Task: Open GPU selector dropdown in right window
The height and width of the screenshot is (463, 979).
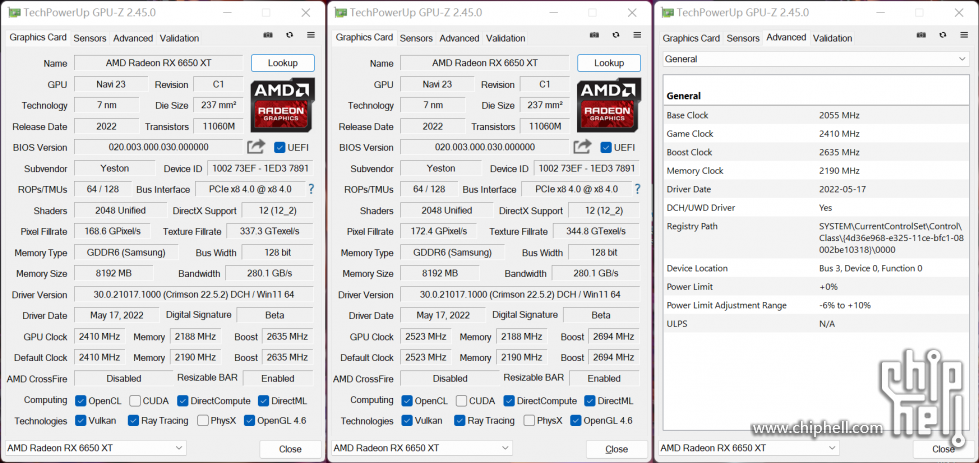Action: click(749, 447)
